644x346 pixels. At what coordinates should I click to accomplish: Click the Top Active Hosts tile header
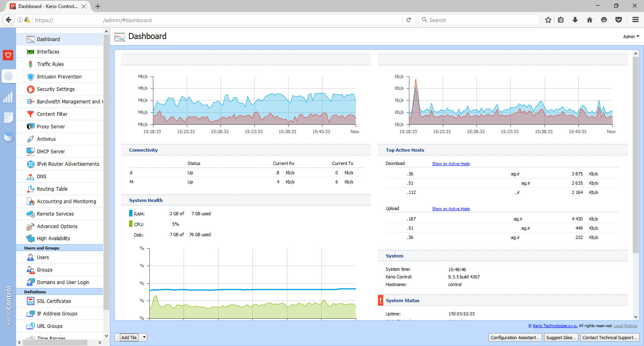(503, 150)
